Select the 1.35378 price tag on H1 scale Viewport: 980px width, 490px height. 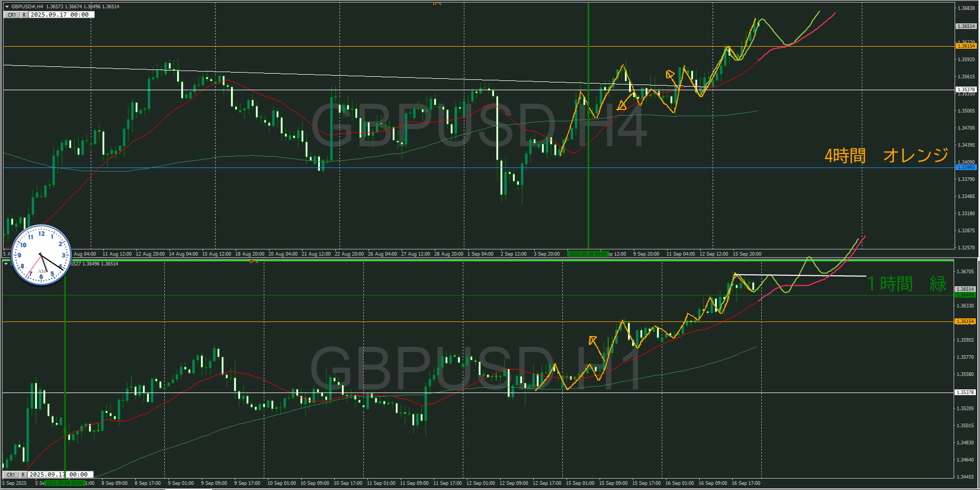click(965, 393)
